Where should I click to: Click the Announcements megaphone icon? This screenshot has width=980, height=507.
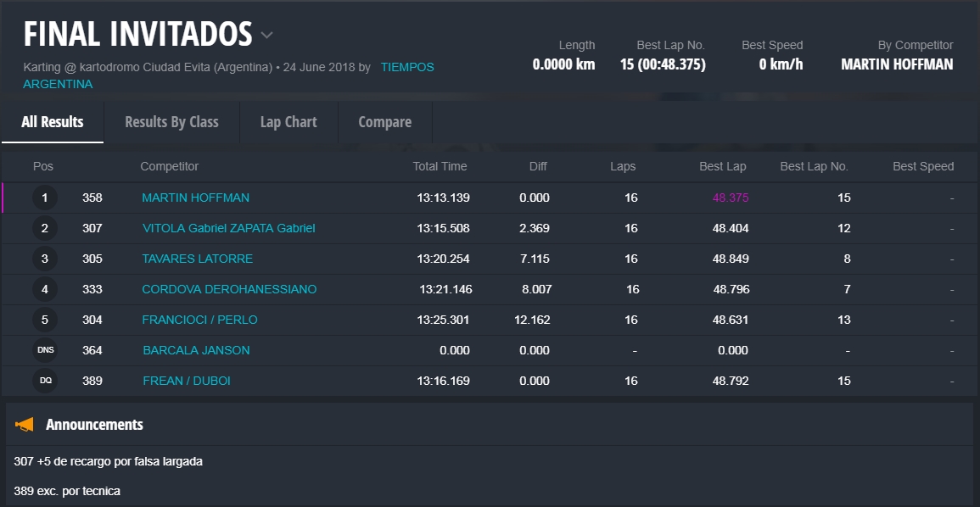[x=25, y=425]
